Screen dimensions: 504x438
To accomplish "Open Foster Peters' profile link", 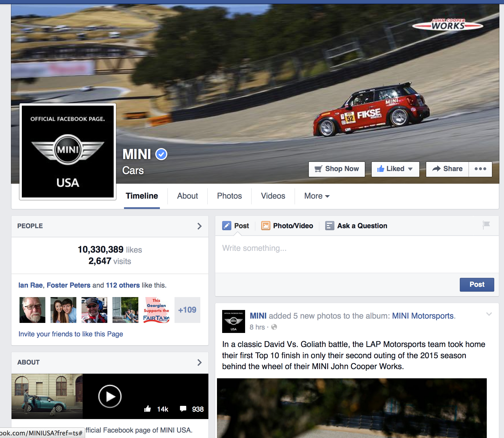I will (x=69, y=285).
